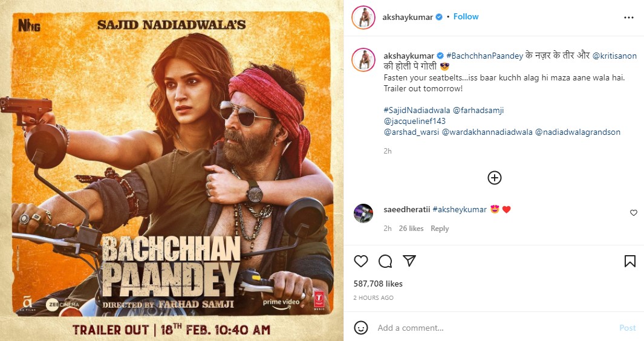Open akshaykumar profile picture in header
644x341 pixels.
(363, 18)
